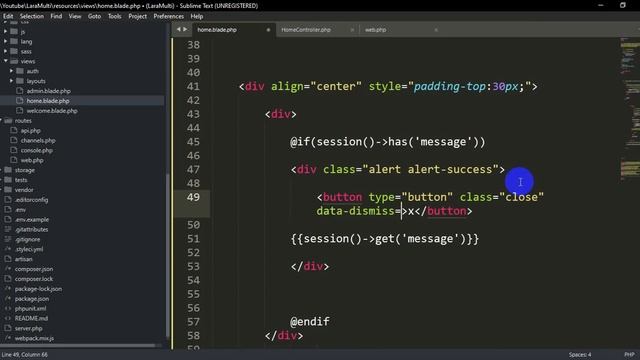Open web.php under routes in sidebar

pos(32,160)
